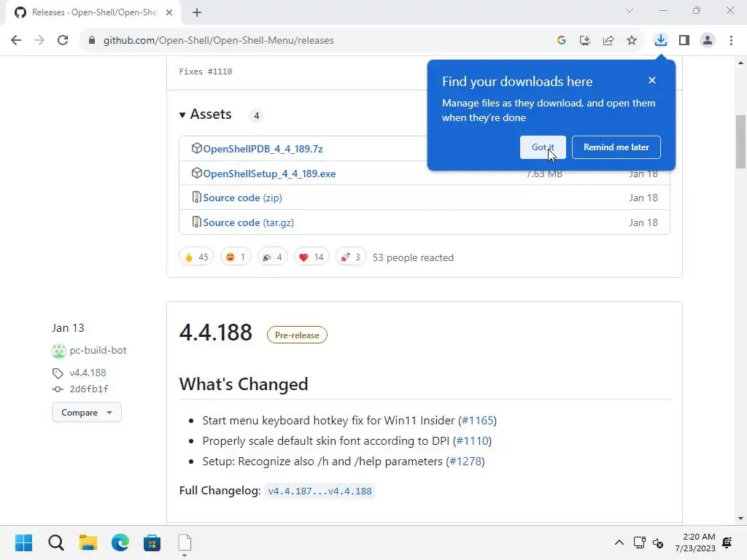
Task: Open changelog v4.4.187...v4.4.188 link
Action: (320, 491)
